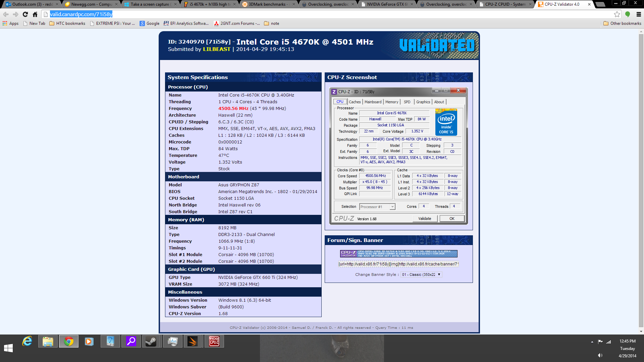Reload the page with refresh icon
Viewport: 644px width, 362px height.
point(25,14)
